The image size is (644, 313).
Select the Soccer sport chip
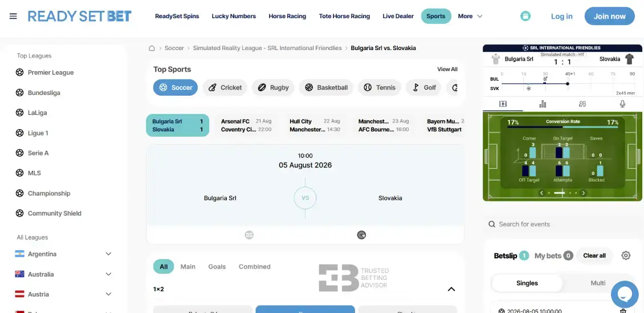coord(176,88)
